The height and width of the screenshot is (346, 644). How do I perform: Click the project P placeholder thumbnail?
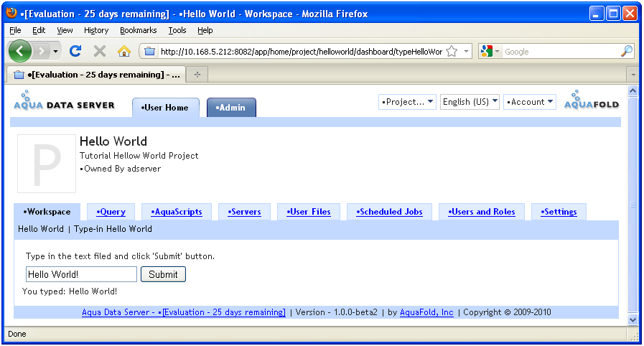[47, 164]
